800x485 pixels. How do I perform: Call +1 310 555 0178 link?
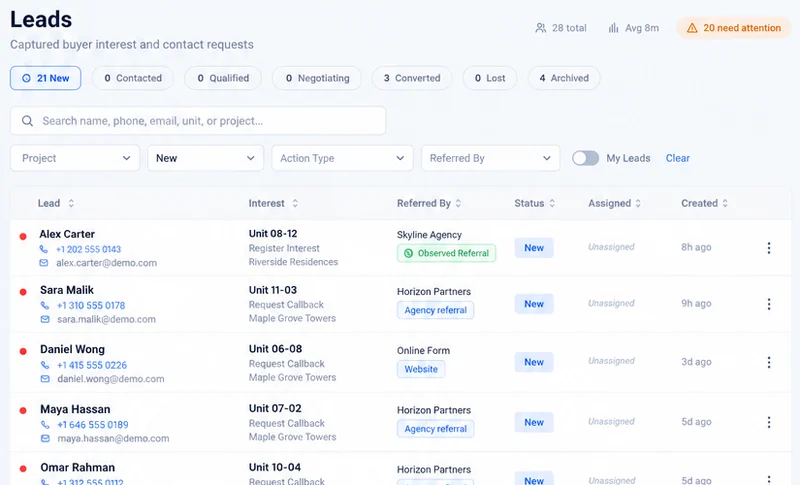pos(91,305)
